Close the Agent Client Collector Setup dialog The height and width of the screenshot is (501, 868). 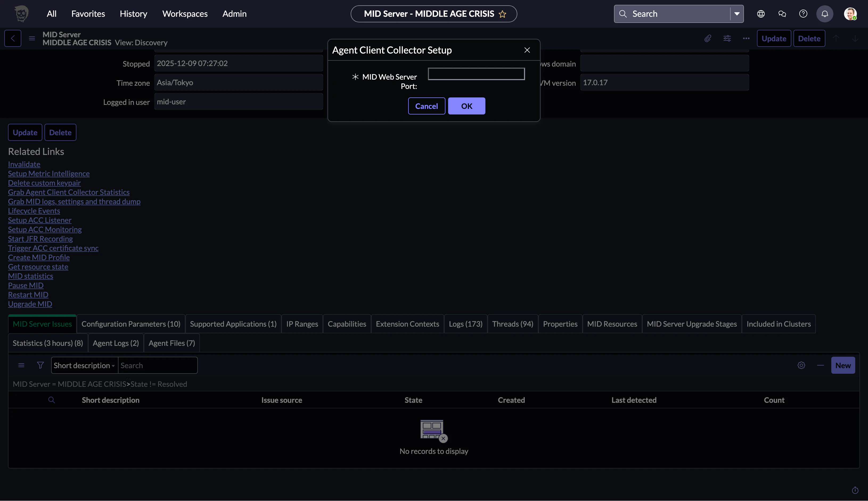(x=527, y=50)
